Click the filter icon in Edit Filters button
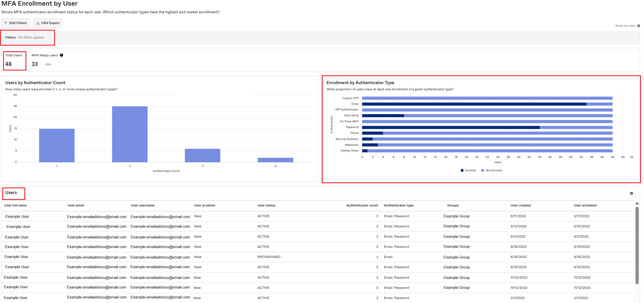644x303 pixels. click(6, 23)
